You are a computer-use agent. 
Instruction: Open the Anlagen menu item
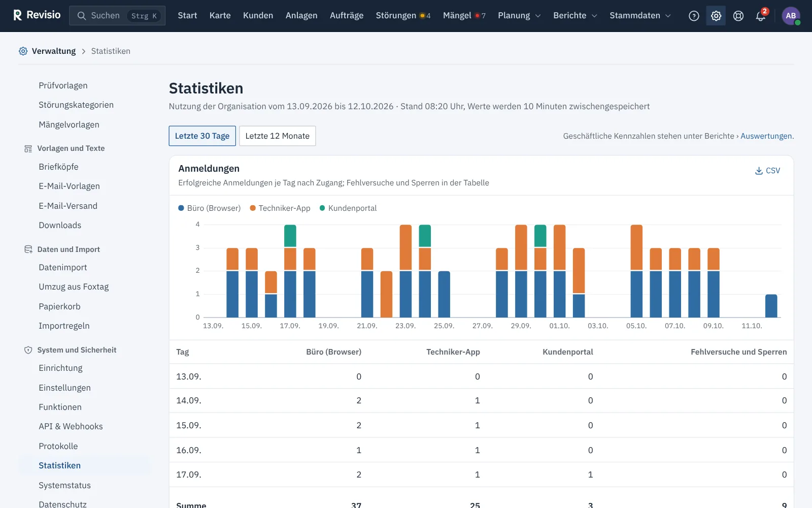coord(301,16)
